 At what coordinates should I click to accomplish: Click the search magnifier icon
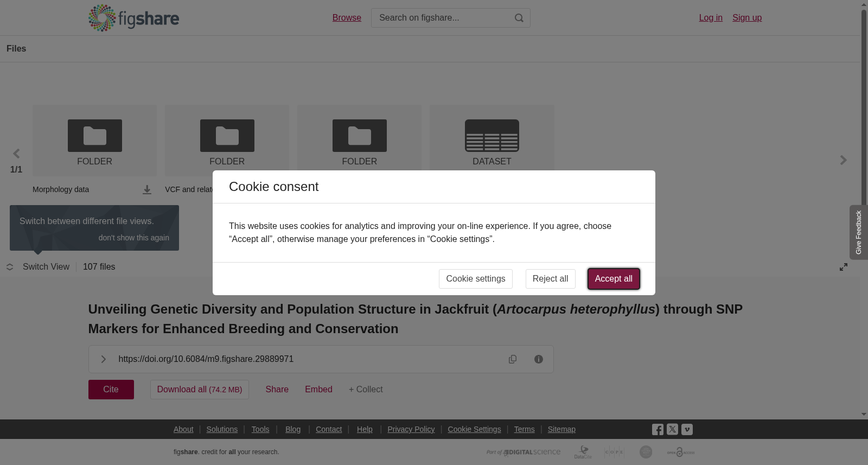pos(519,18)
